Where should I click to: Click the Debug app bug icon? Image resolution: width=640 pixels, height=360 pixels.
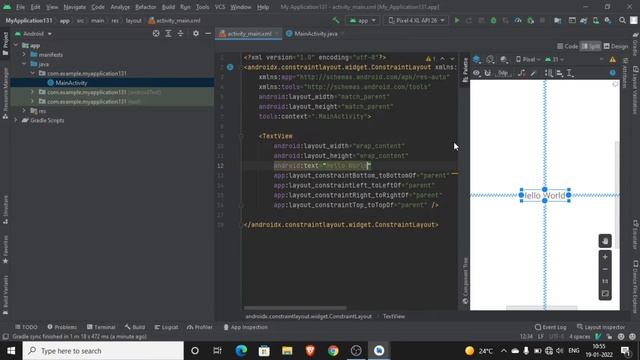point(493,20)
